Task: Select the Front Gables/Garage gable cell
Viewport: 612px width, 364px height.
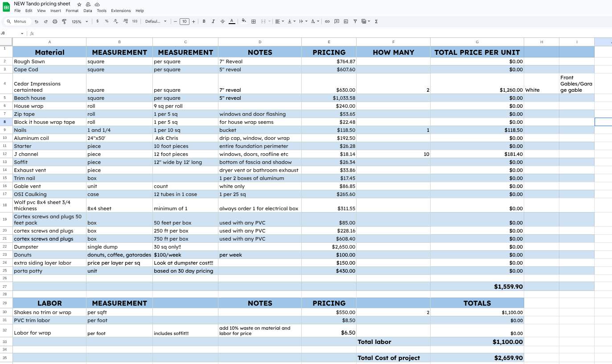Action: tap(577, 84)
